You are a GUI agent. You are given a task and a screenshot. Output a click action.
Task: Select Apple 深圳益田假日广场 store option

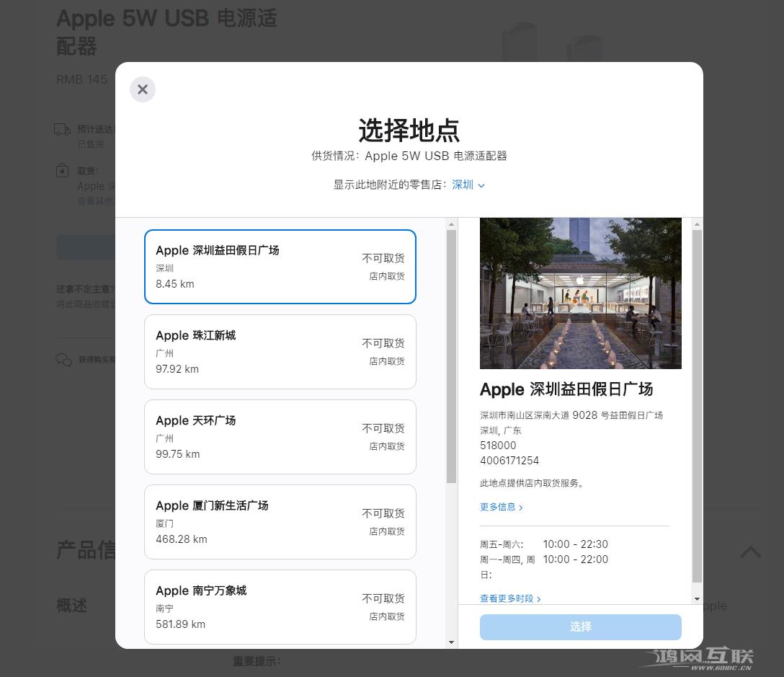click(280, 267)
